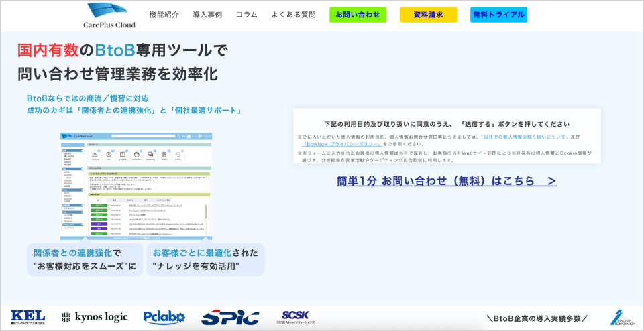
Task: Open the 導入事例 menu item
Action: click(207, 15)
